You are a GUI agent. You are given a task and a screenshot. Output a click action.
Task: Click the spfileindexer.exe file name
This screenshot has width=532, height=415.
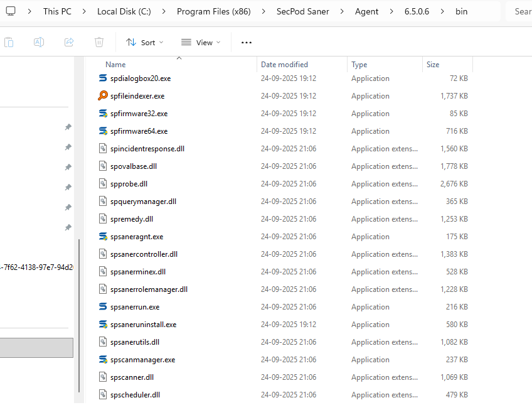[137, 96]
